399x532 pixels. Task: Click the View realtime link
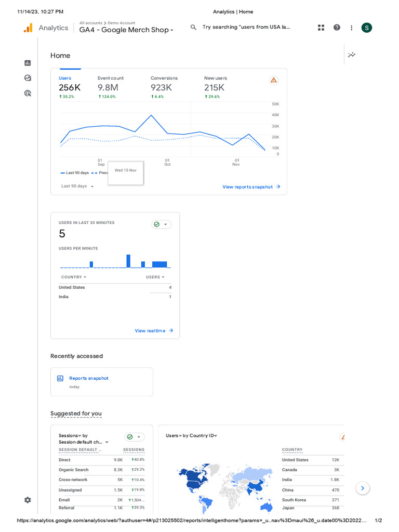[x=154, y=331]
